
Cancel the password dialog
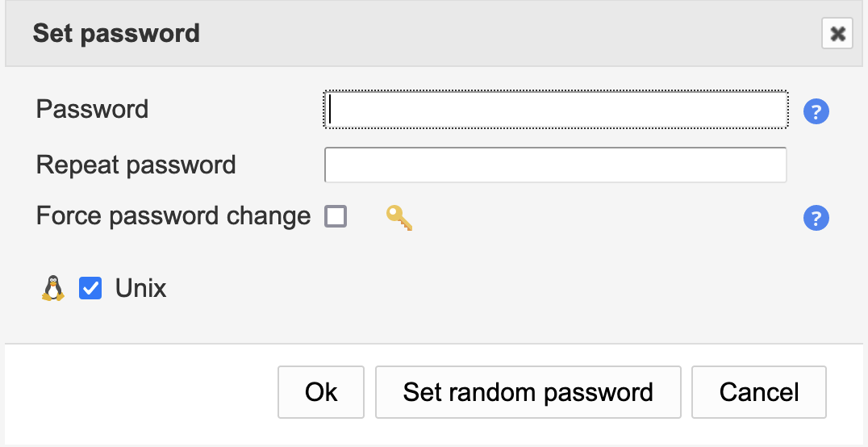(758, 392)
